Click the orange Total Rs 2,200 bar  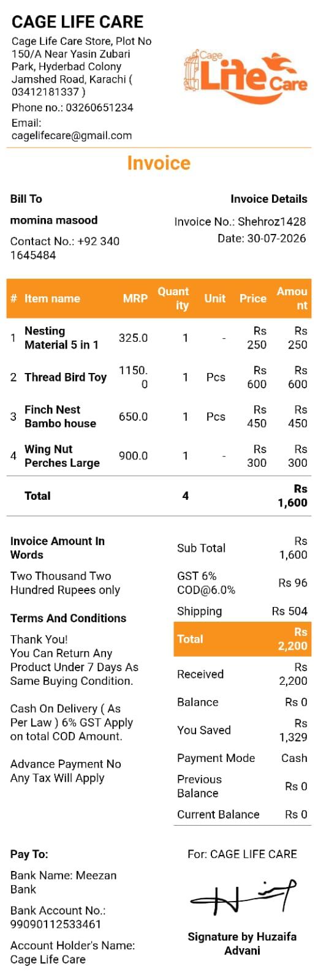click(x=243, y=639)
